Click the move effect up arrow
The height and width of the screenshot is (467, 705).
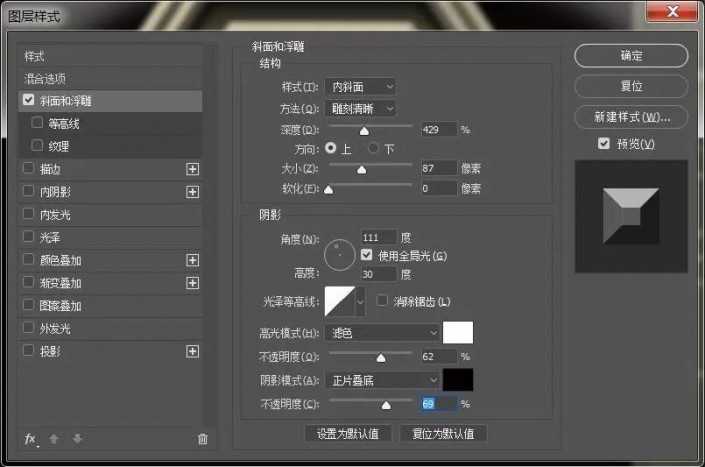[x=55, y=439]
